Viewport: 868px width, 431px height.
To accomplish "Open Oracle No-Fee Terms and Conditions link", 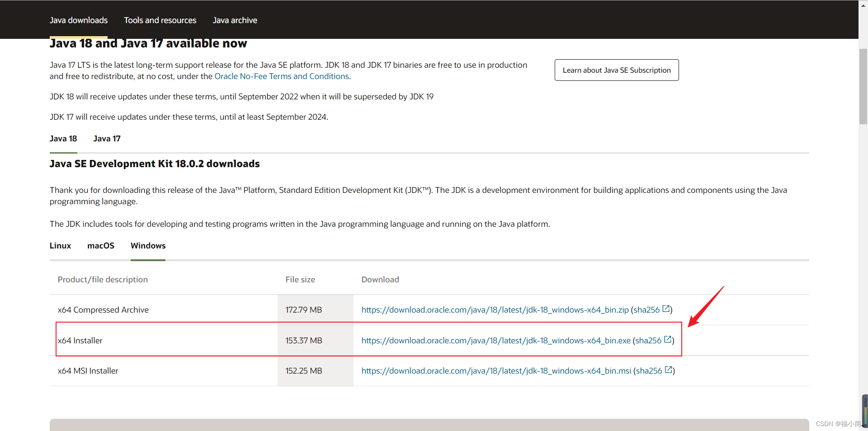I will pos(282,76).
